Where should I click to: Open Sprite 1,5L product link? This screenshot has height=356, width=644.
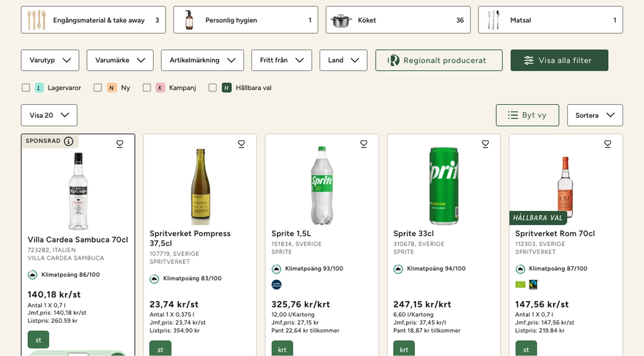[291, 234]
